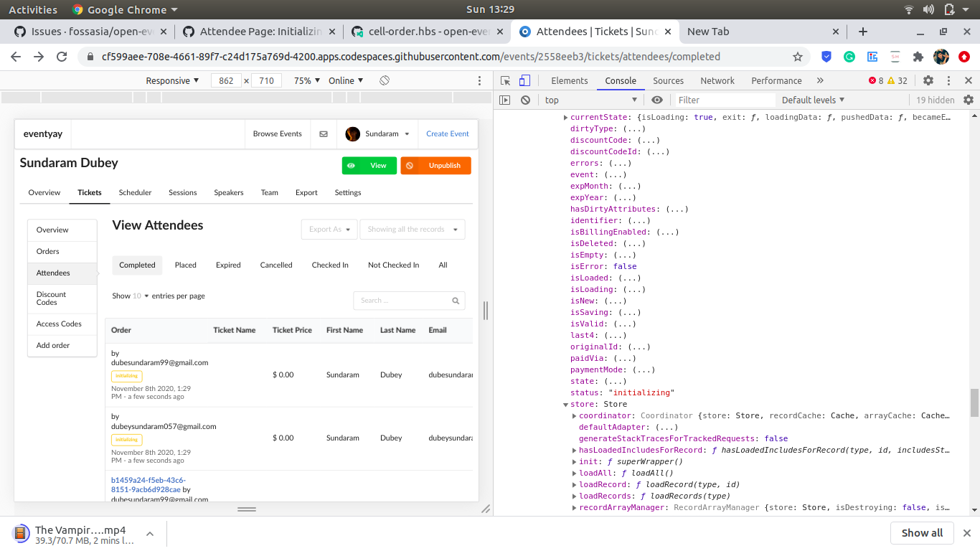Open the Online throttling dropdown
This screenshot has width=980, height=551.
click(x=346, y=80)
